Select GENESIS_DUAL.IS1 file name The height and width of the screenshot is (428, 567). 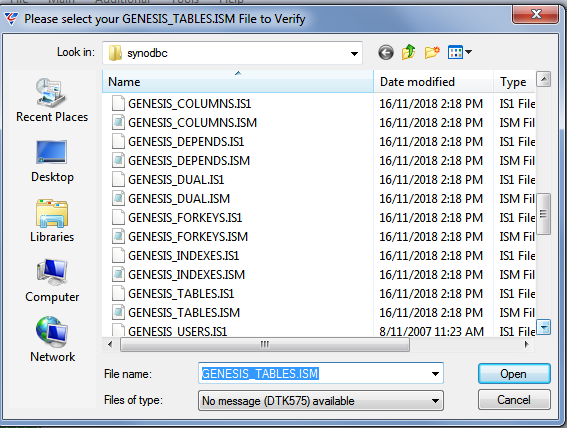[x=176, y=180]
